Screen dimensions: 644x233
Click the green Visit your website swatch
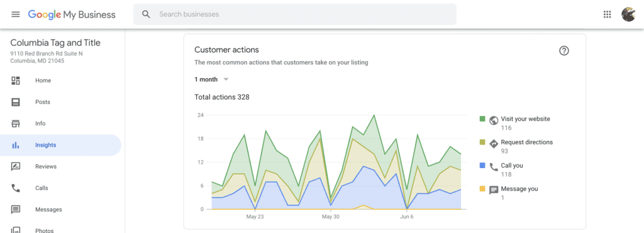pos(482,119)
